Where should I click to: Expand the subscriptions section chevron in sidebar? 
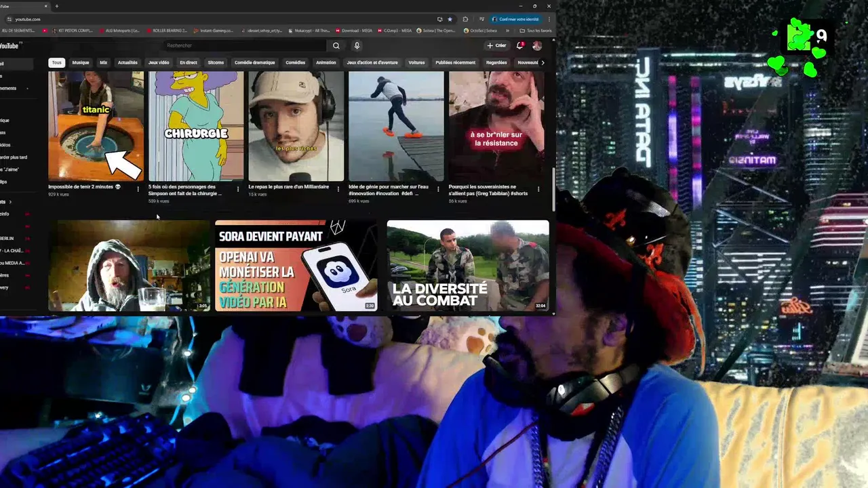pyautogui.click(x=10, y=201)
